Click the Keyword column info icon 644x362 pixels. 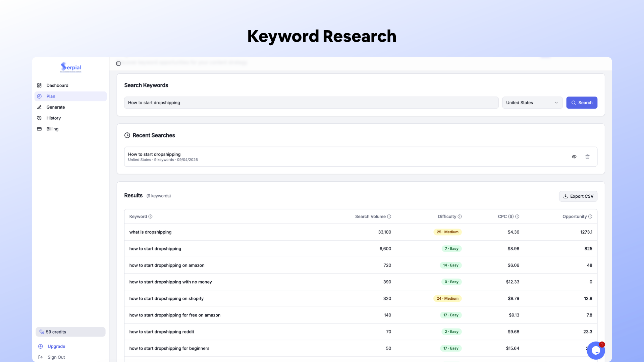(150, 217)
